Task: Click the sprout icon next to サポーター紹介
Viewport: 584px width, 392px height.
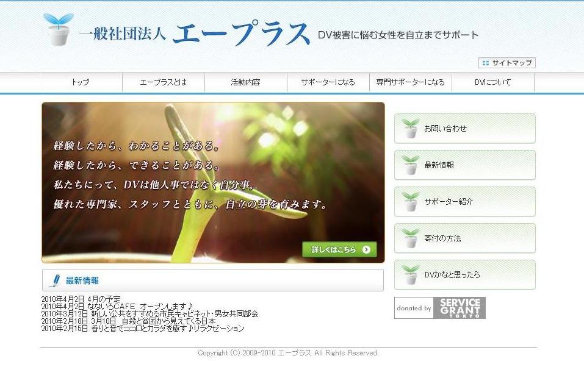Action: click(x=411, y=202)
